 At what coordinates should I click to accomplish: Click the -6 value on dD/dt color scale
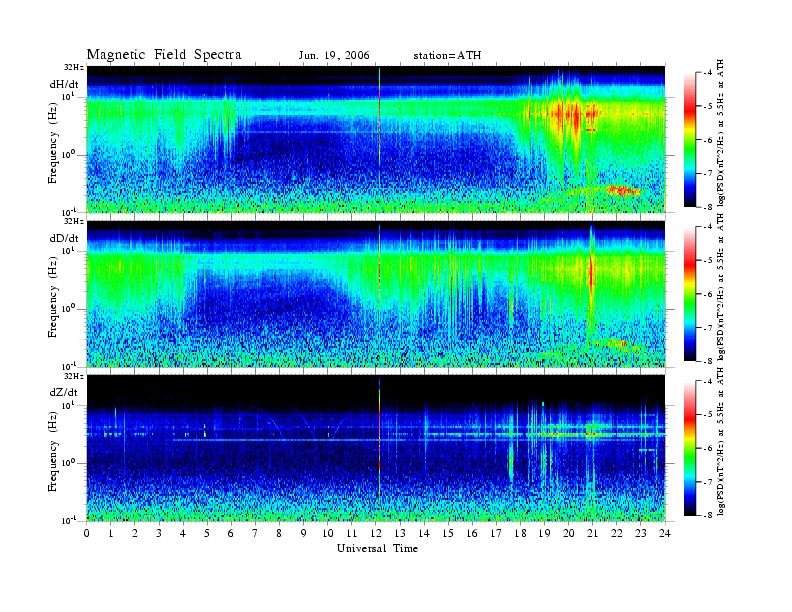tap(708, 294)
